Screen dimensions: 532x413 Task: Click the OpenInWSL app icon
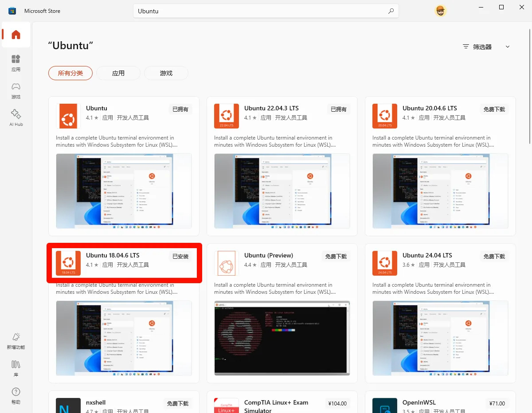click(385, 405)
